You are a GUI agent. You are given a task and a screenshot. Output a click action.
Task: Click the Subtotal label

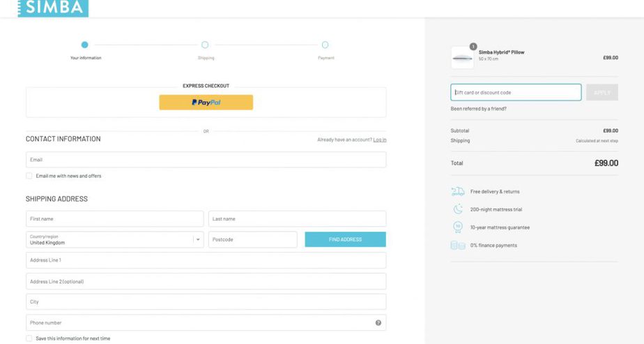click(x=459, y=130)
